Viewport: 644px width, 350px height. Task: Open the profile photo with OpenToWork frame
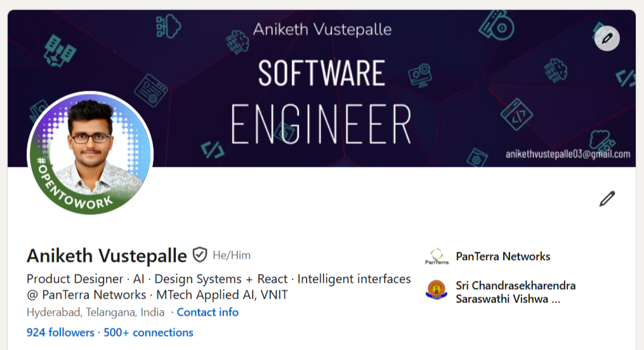90,153
